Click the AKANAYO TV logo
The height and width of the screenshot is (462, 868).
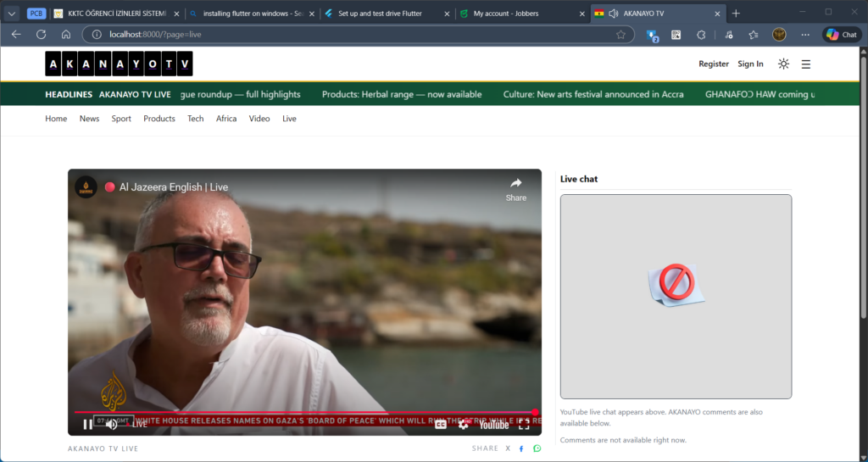point(119,64)
